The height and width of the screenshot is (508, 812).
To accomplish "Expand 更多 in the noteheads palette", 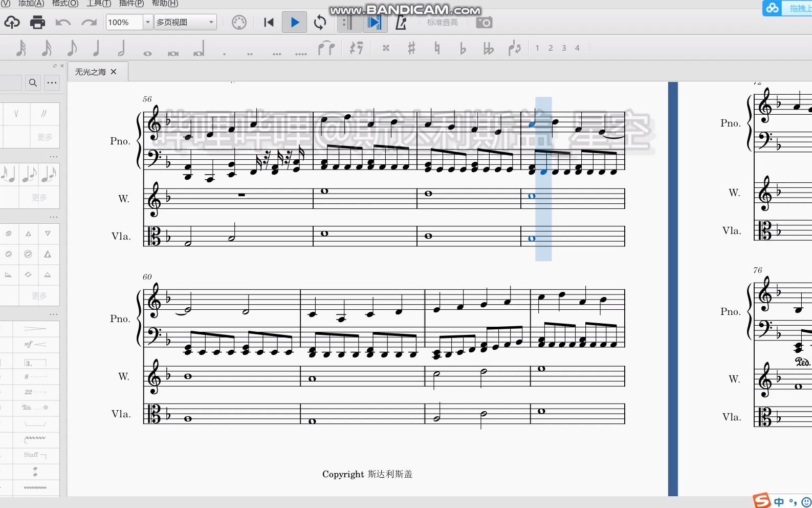I will point(39,295).
